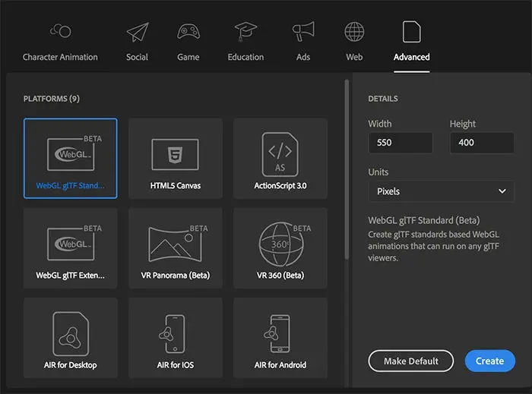This screenshot has width=532, height=394.
Task: Click the Width input field
Action: point(400,143)
